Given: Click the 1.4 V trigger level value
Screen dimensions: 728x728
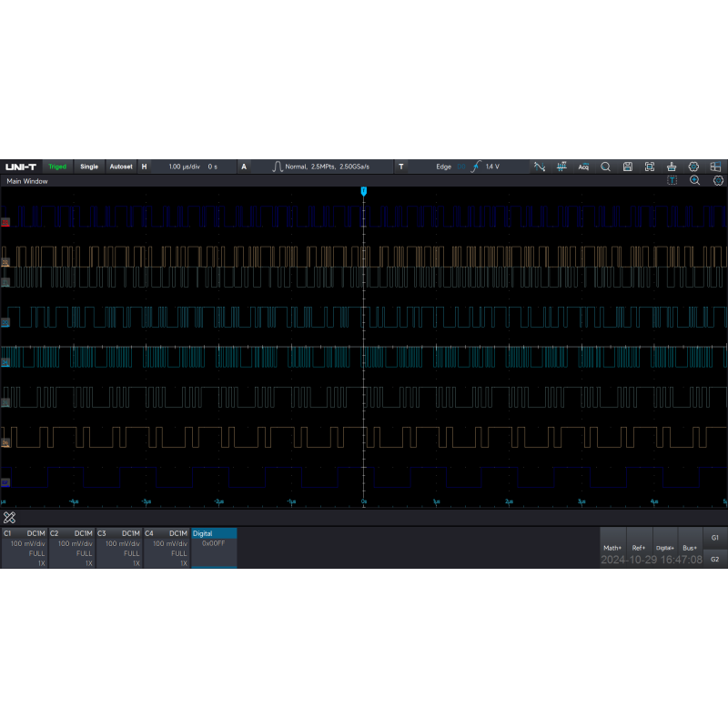Looking at the screenshot, I should [x=492, y=167].
